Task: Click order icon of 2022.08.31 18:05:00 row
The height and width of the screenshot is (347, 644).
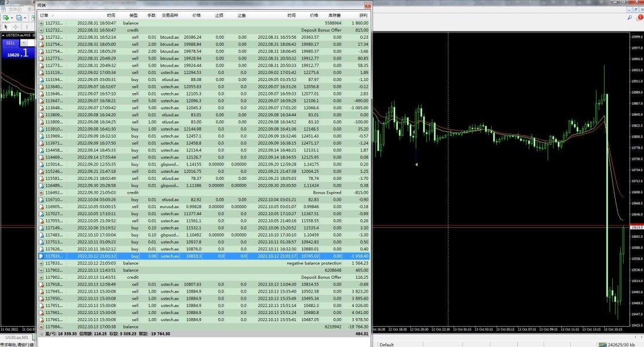Action: pos(41,45)
